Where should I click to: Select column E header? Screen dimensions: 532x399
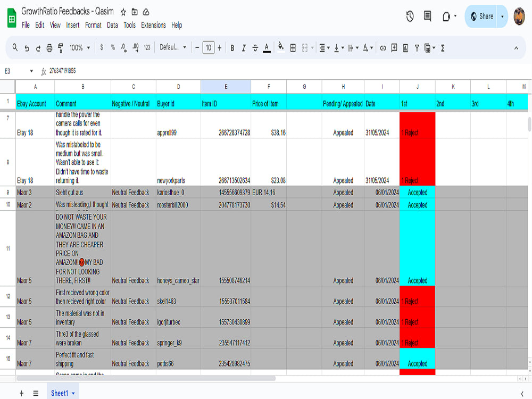pyautogui.click(x=226, y=87)
